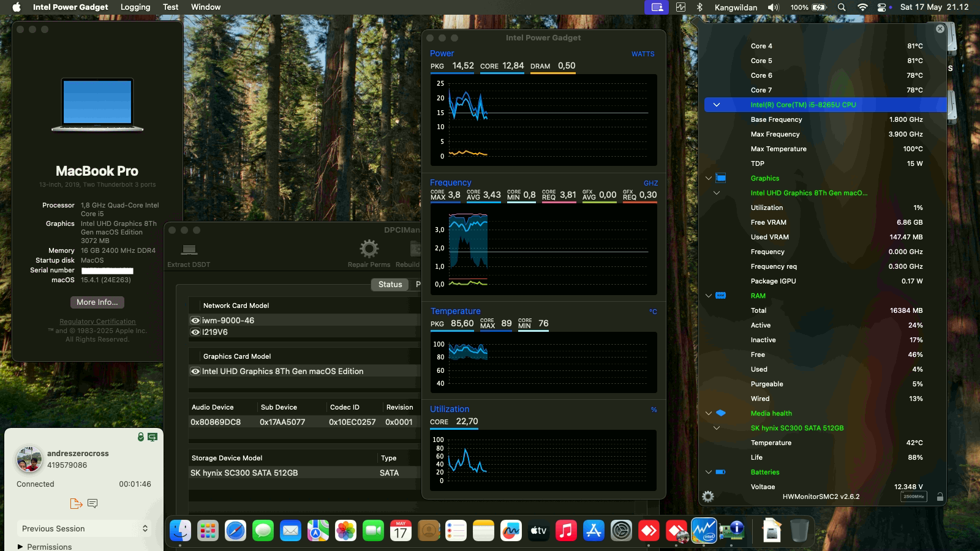
Task: Switch to the Status tab in DPCIManager
Action: pyautogui.click(x=390, y=284)
